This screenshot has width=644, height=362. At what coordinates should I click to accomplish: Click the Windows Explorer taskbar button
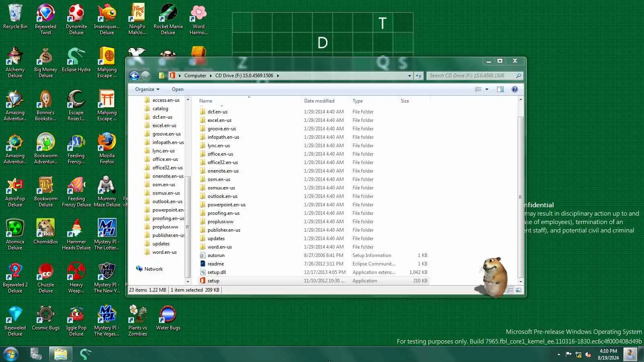pyautogui.click(x=60, y=354)
